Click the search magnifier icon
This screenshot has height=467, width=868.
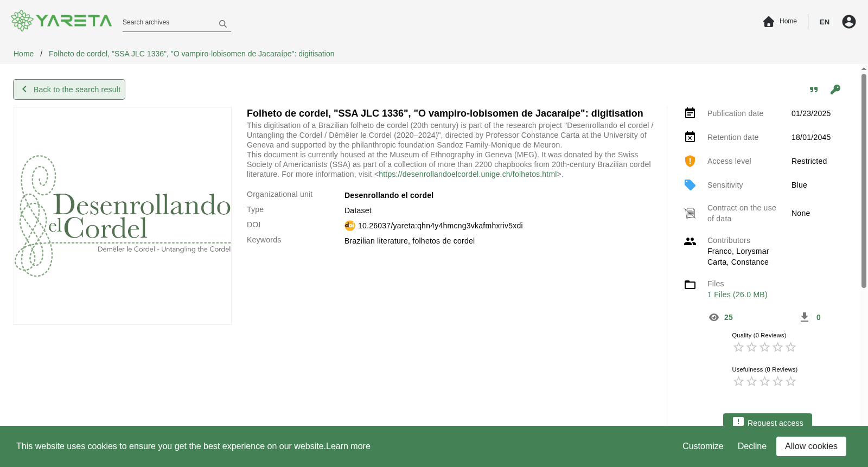pyautogui.click(x=223, y=24)
